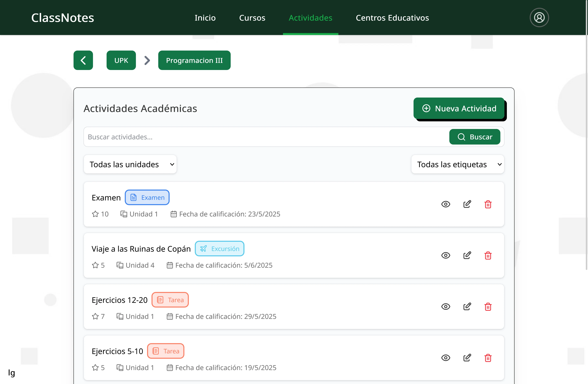Screen dimensions: 588x384
Task: Open the Todas las etiquetas dropdown
Action: [x=457, y=164]
